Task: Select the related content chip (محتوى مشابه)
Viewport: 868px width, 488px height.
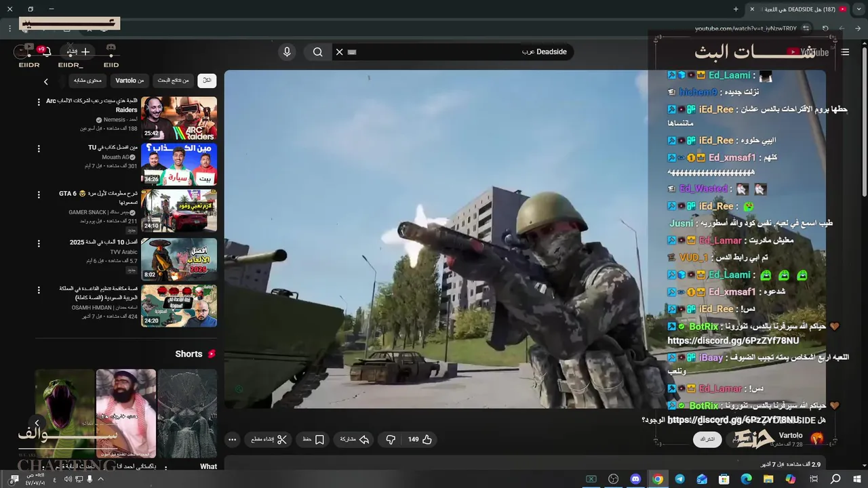Action: coord(87,81)
